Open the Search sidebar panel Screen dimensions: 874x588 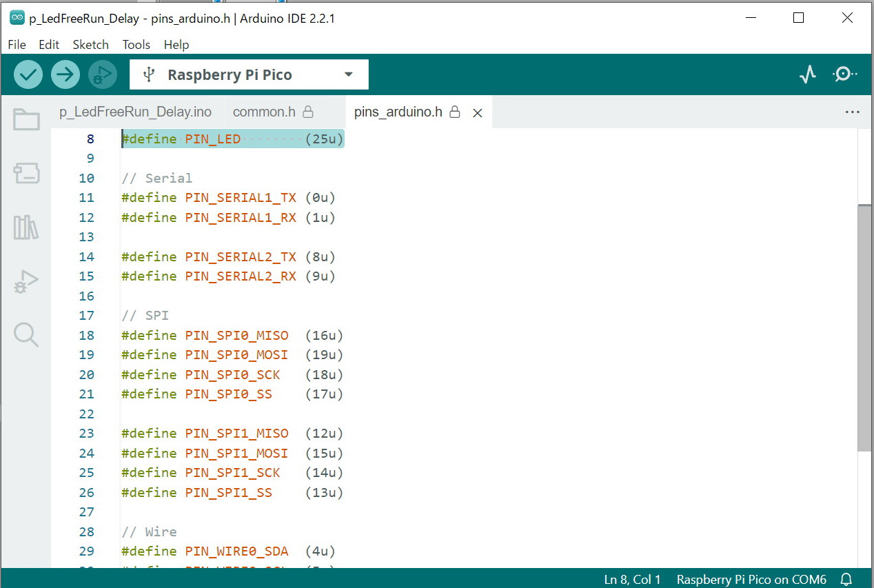click(x=26, y=335)
